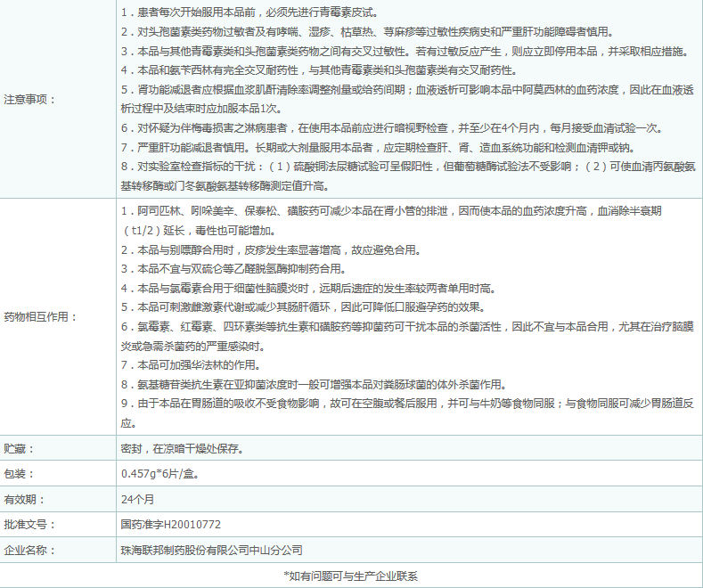This screenshot has height=588, width=703.
Task: Click the storage value 密封，在凉暗干燥处保存
Action: click(x=183, y=448)
